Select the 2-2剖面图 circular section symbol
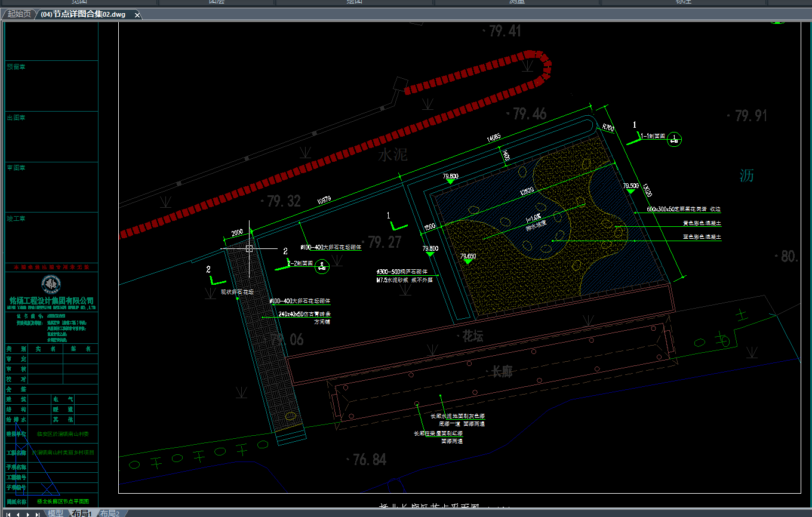The image size is (812, 517). [x=322, y=266]
